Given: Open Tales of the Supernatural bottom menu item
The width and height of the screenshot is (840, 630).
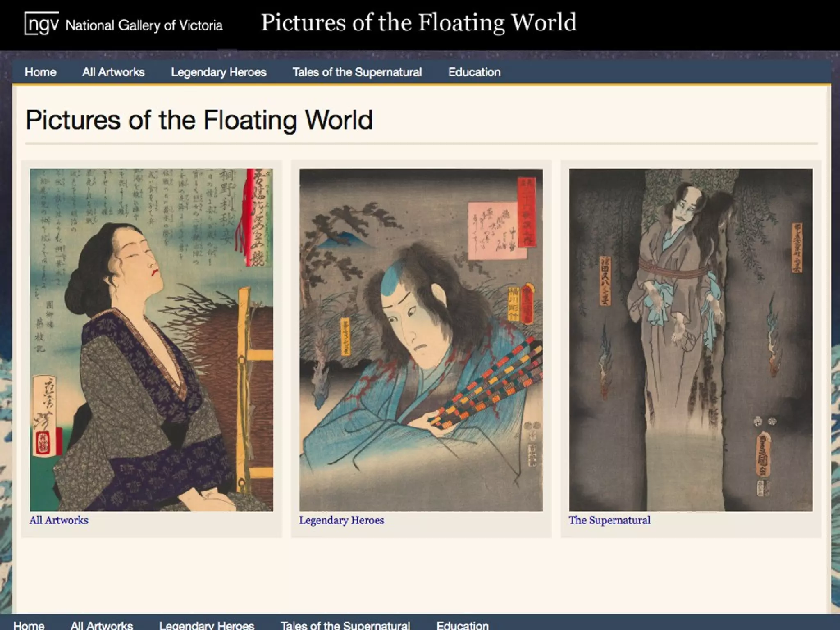Looking at the screenshot, I should coord(345,625).
